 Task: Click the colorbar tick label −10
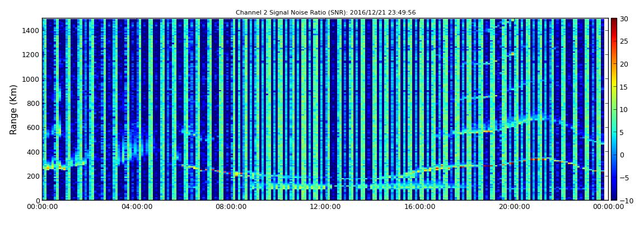pos(626,200)
